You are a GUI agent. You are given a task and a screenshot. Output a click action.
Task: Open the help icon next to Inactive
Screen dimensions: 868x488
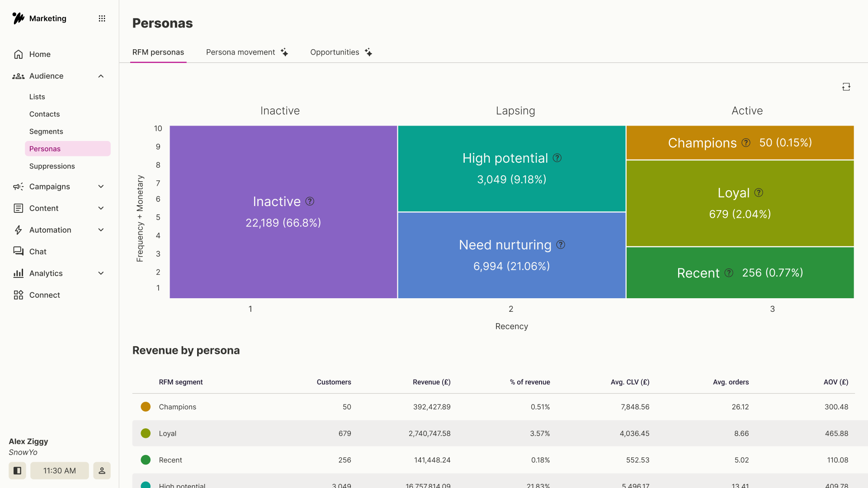310,202
